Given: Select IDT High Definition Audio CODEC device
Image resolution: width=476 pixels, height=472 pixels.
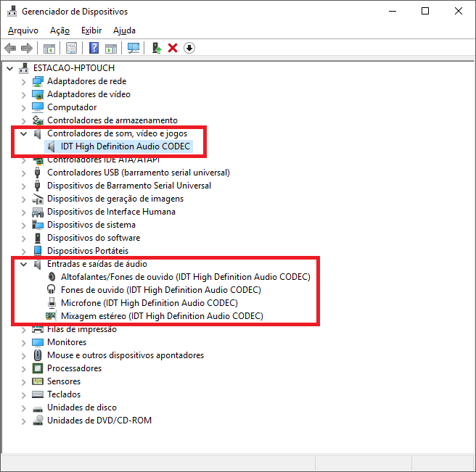Looking at the screenshot, I should click(x=125, y=146).
